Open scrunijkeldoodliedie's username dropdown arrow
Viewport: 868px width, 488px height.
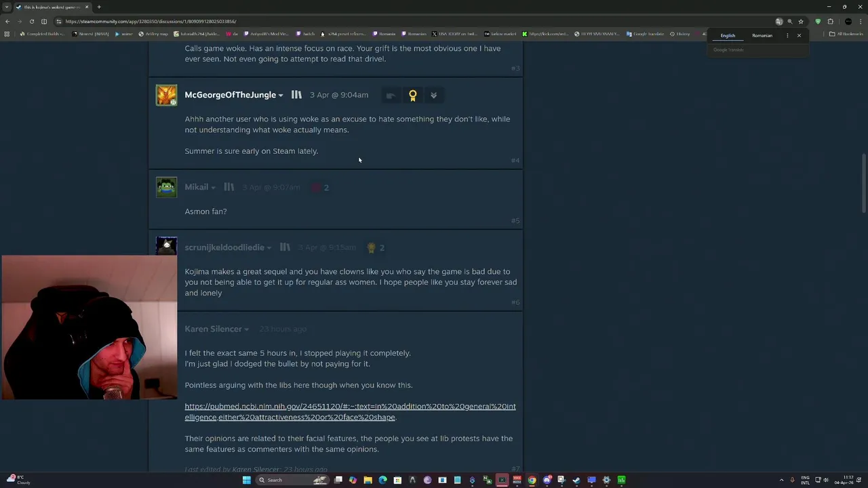(x=269, y=248)
